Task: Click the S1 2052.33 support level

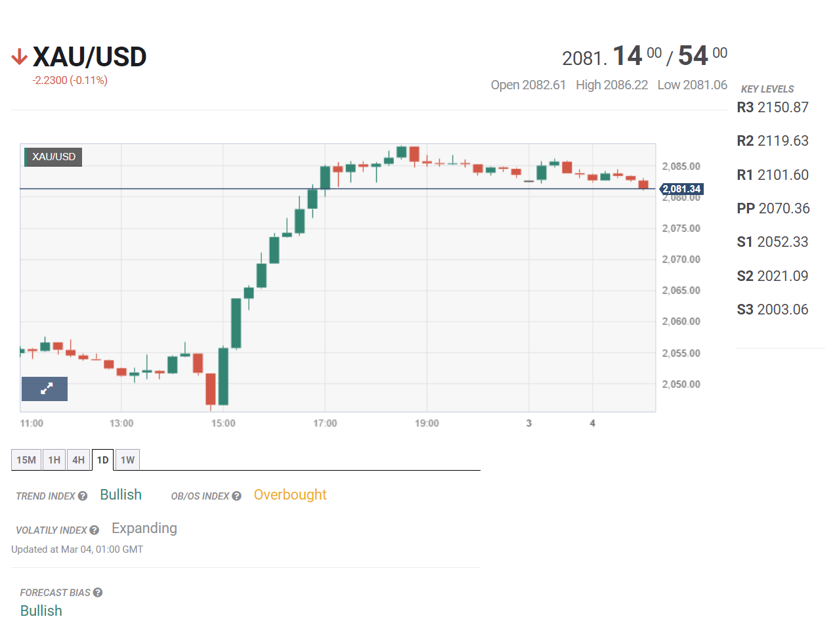Action: 773,242
